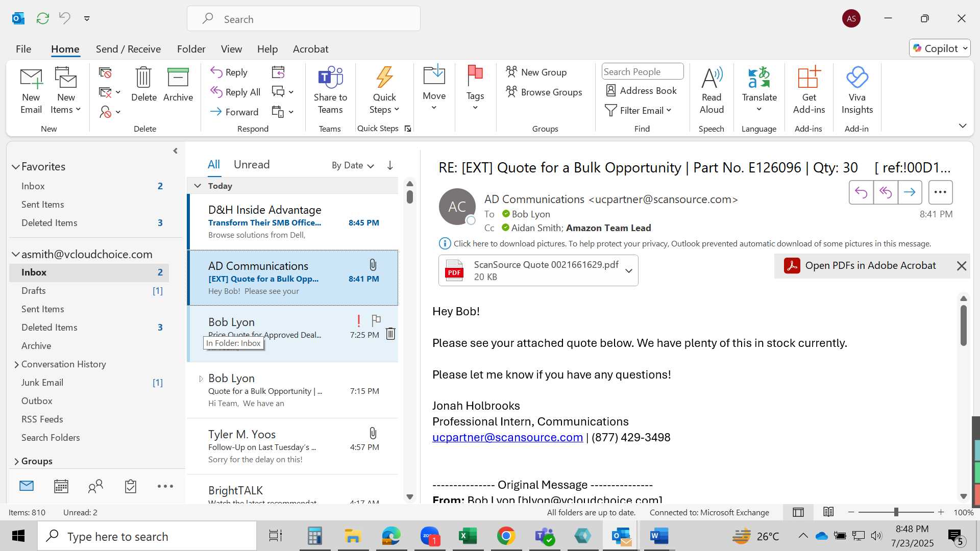Share the email to Teams

click(x=330, y=91)
